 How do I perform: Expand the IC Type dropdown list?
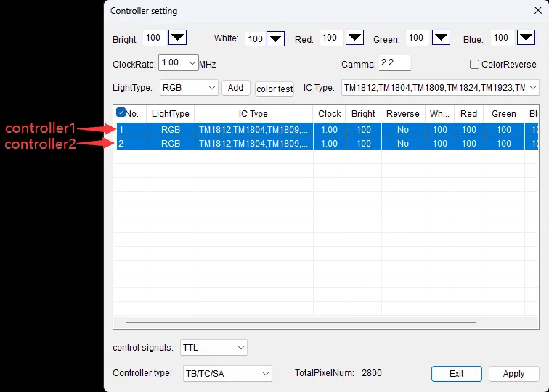point(532,88)
